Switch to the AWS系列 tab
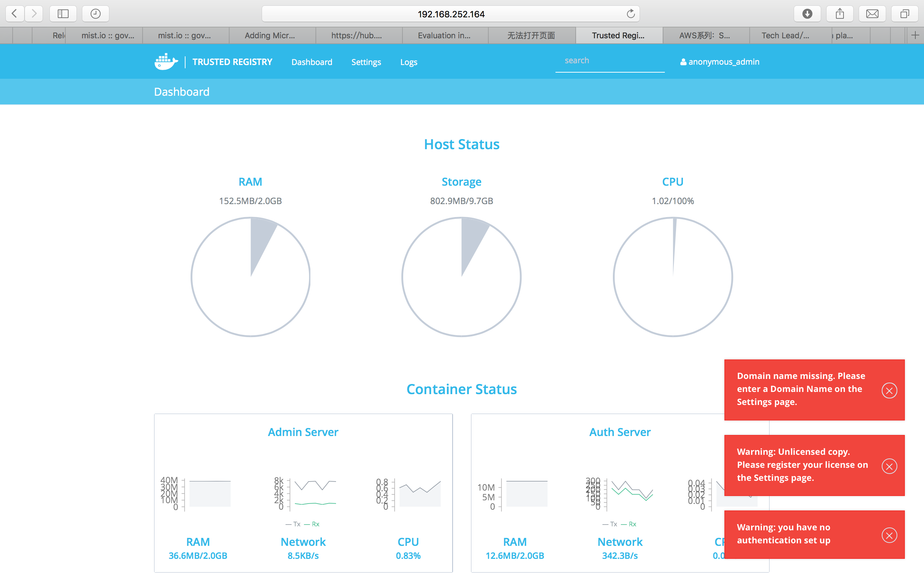This screenshot has width=924, height=578. coord(706,35)
